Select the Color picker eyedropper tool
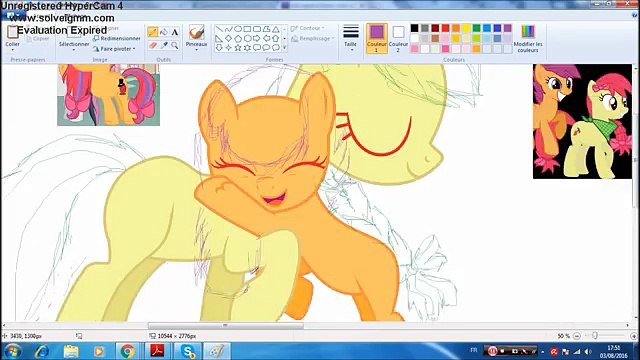Viewport: 640px width, 360px height. [x=164, y=45]
